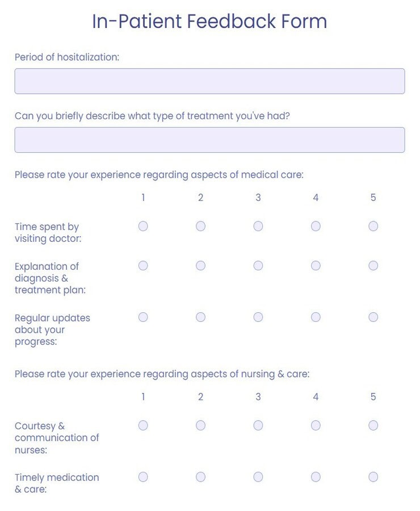Screen dimensions: 420x511
Task: Select rating 3 for regular progress updates
Action: (x=258, y=317)
